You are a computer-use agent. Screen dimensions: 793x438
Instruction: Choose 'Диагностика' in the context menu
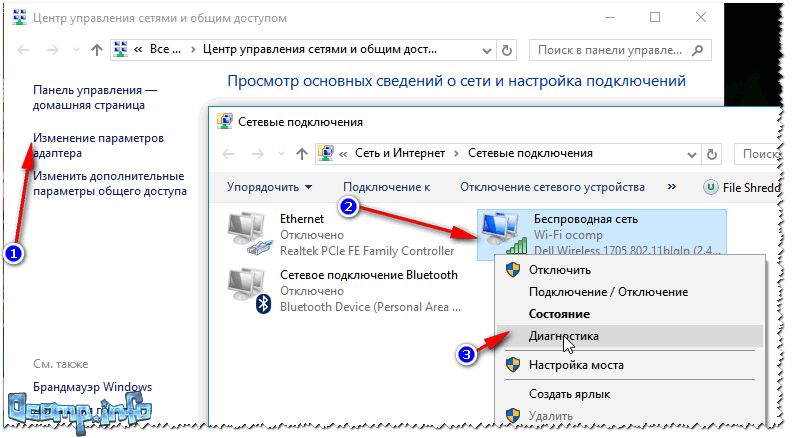[x=630, y=336]
